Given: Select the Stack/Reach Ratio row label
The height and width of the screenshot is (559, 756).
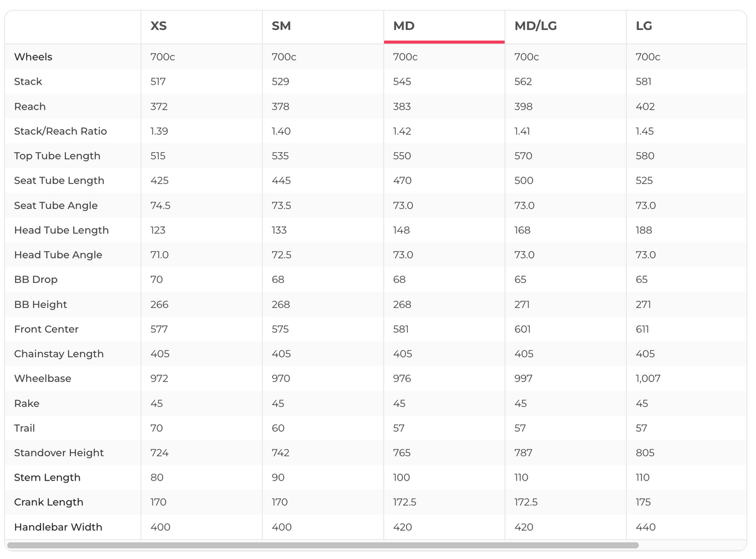Looking at the screenshot, I should 60,131.
